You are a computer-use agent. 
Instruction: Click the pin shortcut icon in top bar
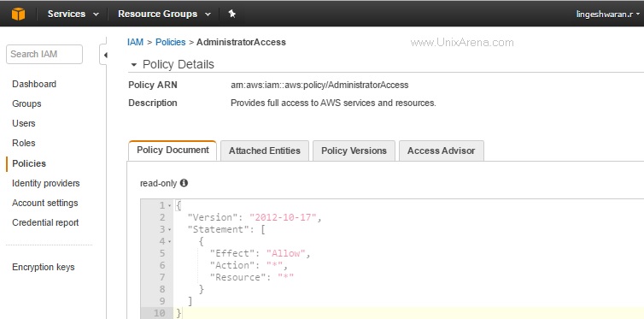tap(232, 14)
